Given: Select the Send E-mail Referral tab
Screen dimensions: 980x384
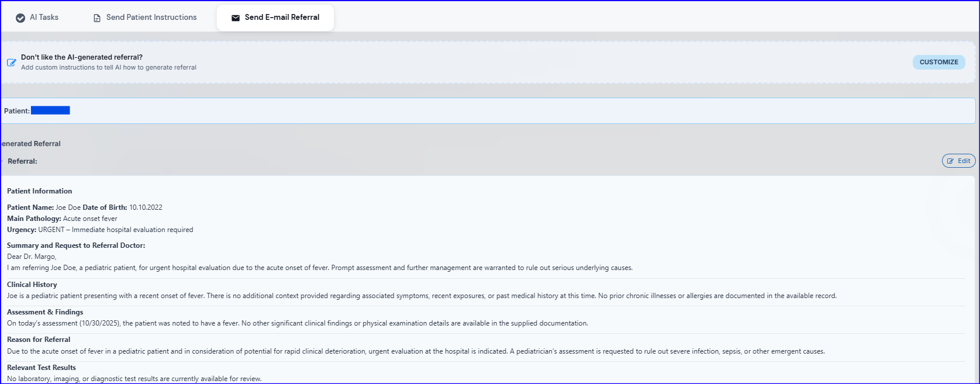Looking at the screenshot, I should coord(275,18).
